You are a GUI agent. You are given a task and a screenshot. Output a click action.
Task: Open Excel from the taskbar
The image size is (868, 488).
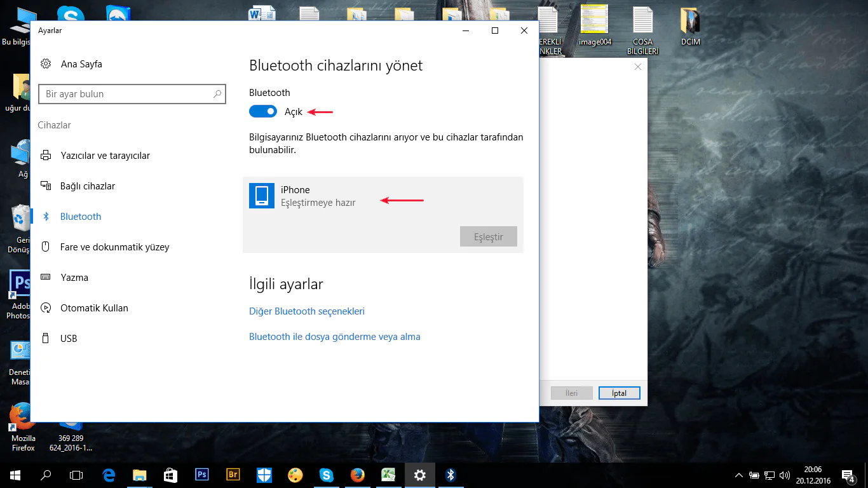pyautogui.click(x=388, y=475)
